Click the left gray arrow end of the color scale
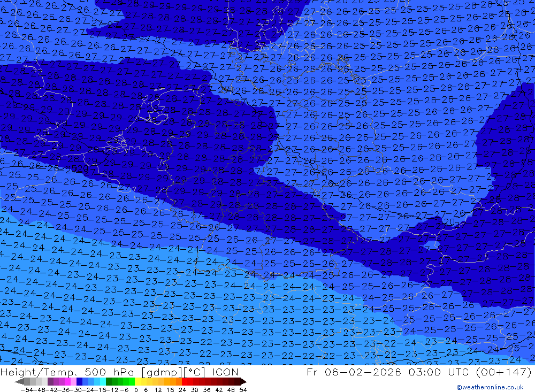Screen dimensions: 535x392 (x=19, y=382)
